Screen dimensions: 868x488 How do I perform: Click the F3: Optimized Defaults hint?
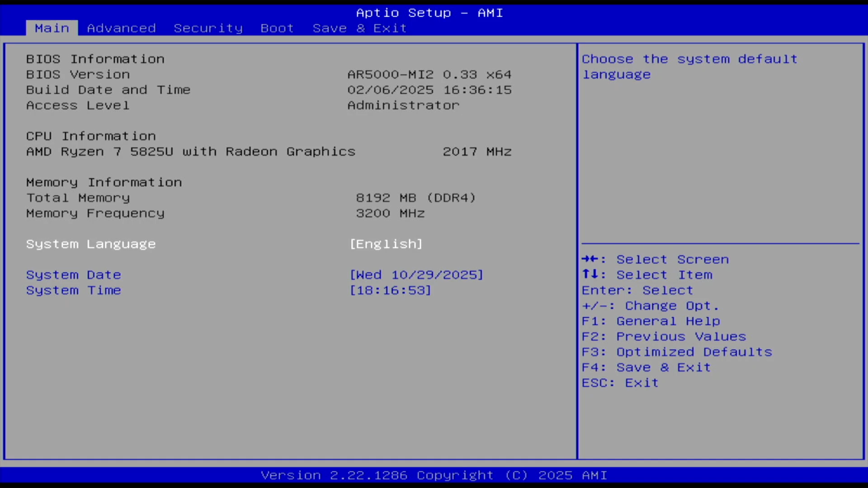point(677,352)
